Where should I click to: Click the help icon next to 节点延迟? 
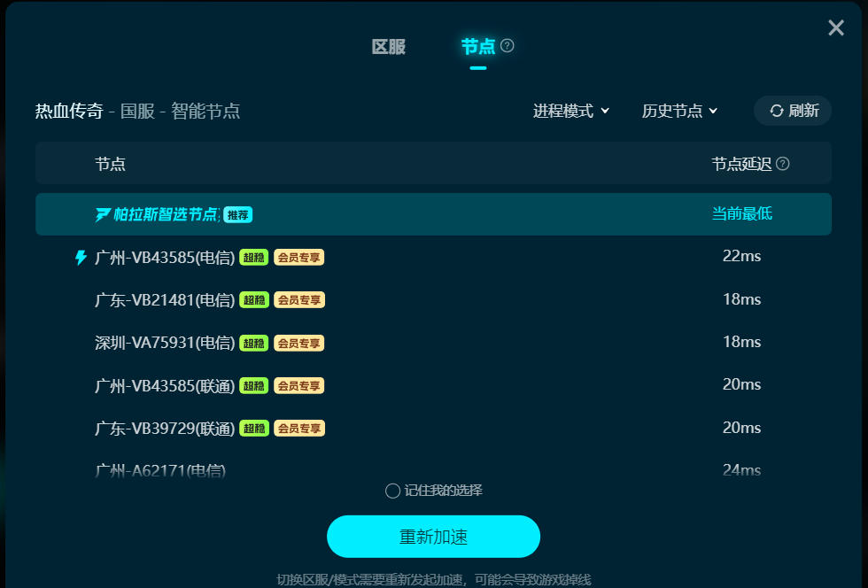(782, 164)
